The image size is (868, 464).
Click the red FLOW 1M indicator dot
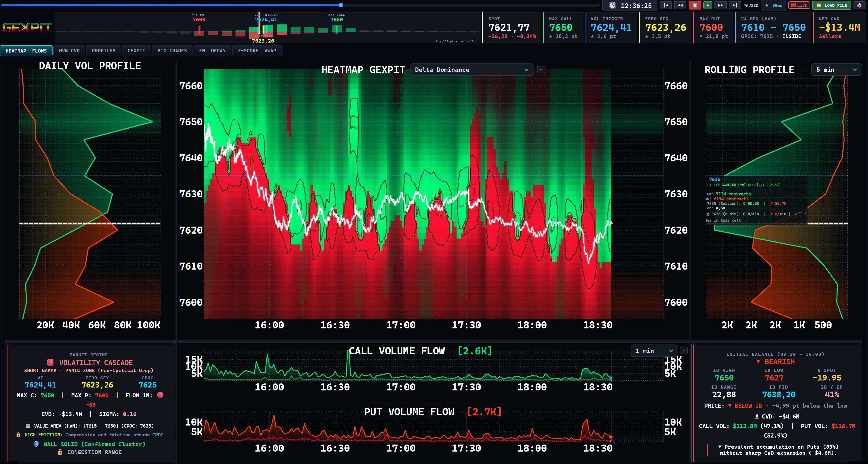coord(160,395)
